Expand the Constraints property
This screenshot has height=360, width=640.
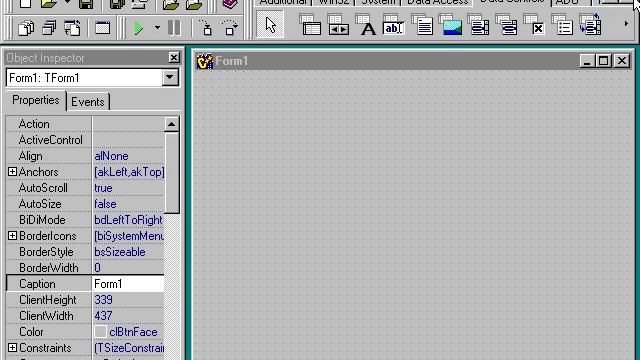12,348
